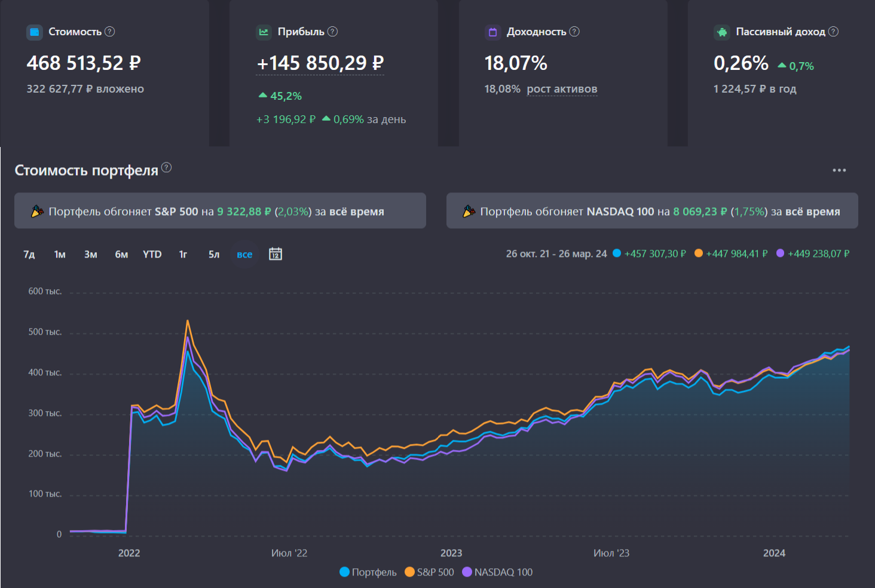
Task: Open the three-dot chart options menu
Action: point(839,170)
